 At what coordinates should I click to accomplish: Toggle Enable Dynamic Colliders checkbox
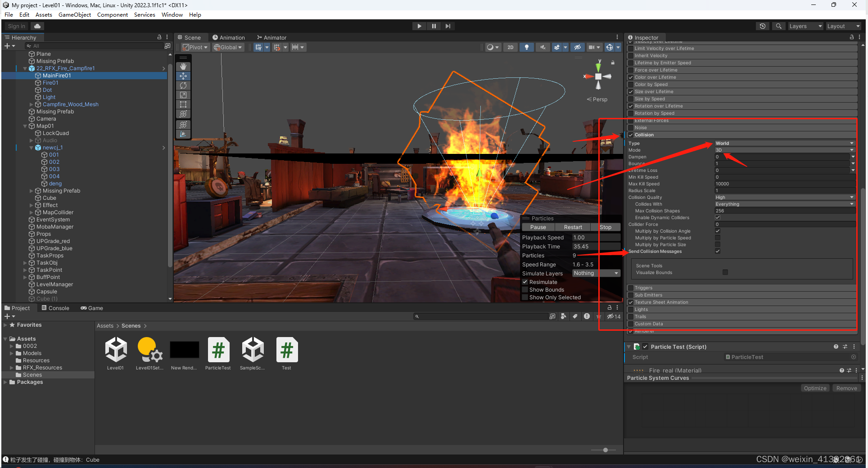tap(718, 218)
